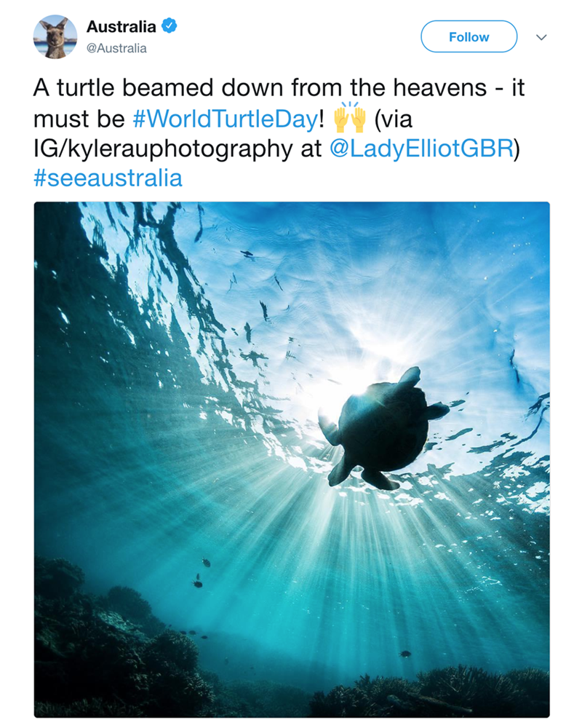Click the kangaroo profile avatar
582x728 pixels.
[x=55, y=36]
